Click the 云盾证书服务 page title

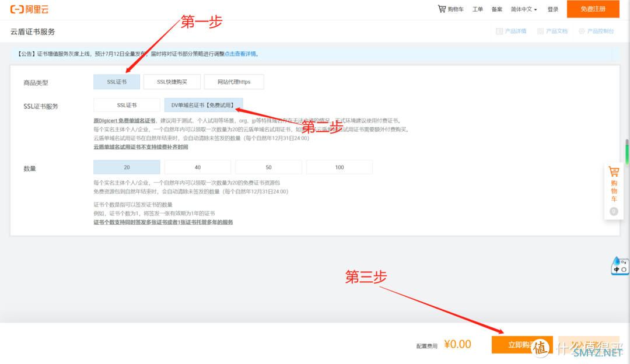click(x=33, y=32)
